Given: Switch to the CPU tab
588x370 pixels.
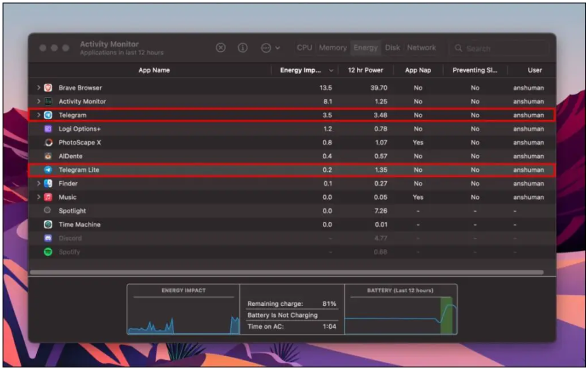Looking at the screenshot, I should (304, 48).
